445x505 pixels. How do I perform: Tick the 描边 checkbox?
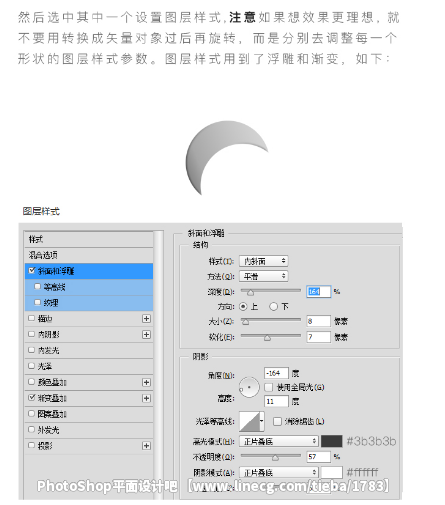click(x=31, y=318)
